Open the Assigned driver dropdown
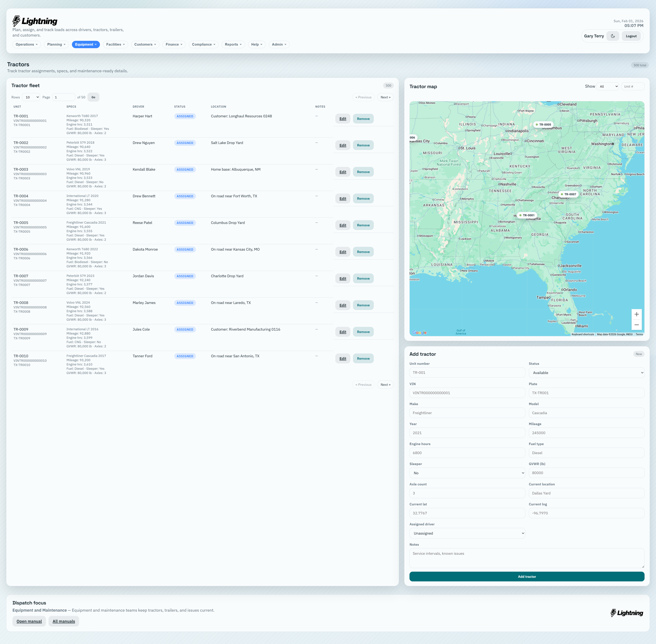 pos(467,533)
